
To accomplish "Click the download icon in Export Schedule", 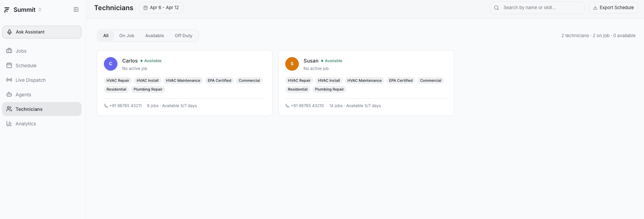I will click(x=595, y=8).
